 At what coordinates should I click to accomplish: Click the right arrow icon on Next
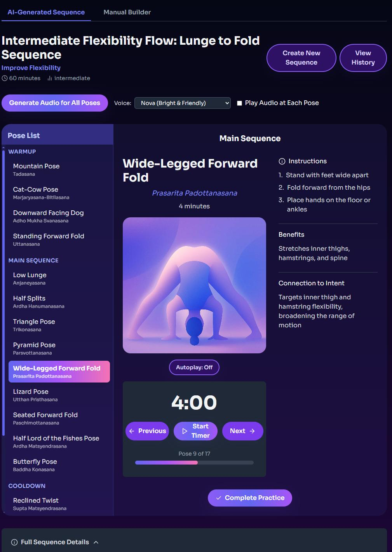pos(252,431)
